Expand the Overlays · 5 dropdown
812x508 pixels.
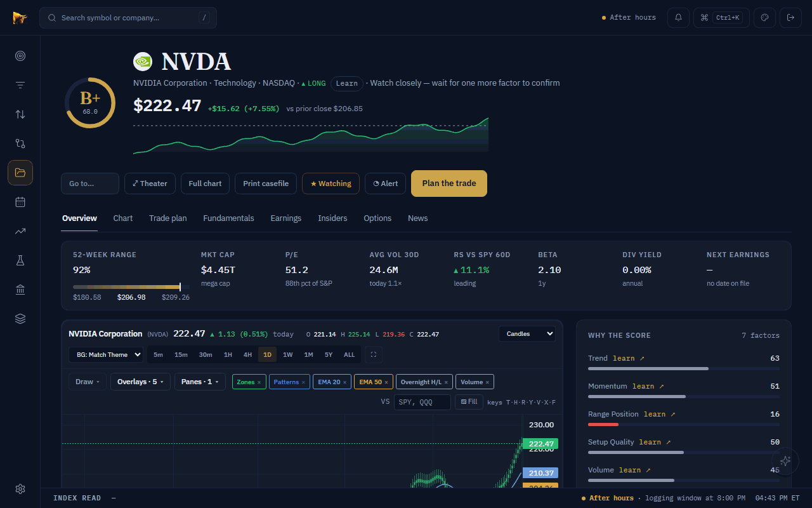pyautogui.click(x=140, y=382)
